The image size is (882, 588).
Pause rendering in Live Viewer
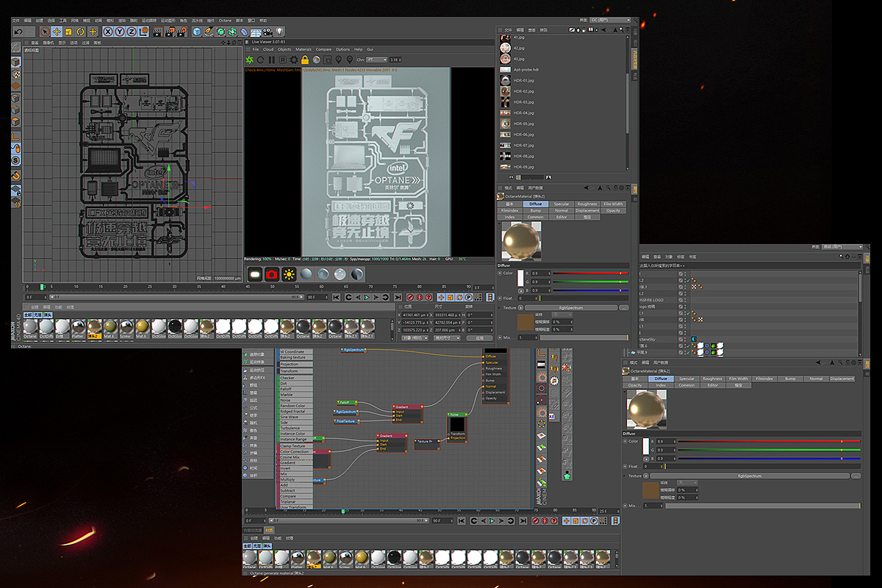pyautogui.click(x=271, y=60)
